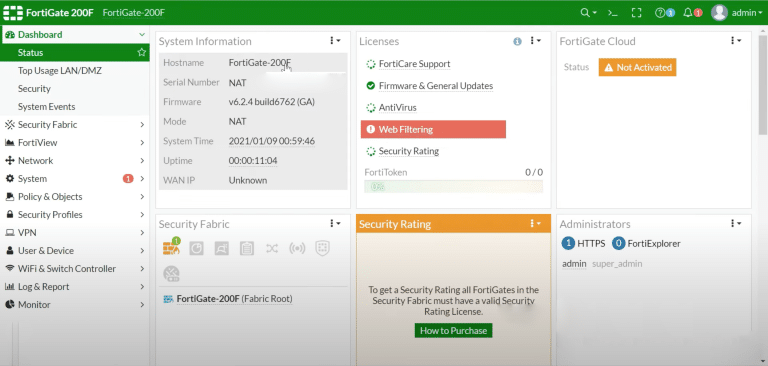Toggle full screen mode icon
The image size is (768, 366).
636,13
